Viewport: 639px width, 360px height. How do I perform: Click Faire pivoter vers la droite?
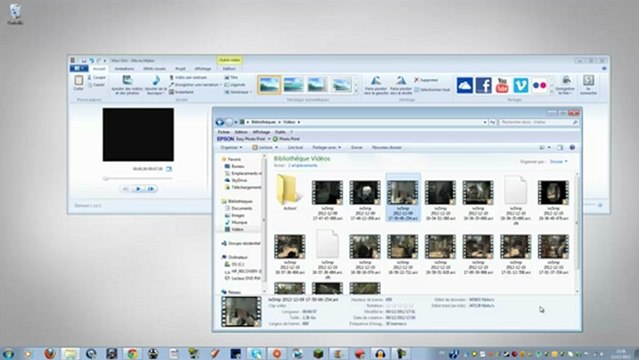coord(401,85)
